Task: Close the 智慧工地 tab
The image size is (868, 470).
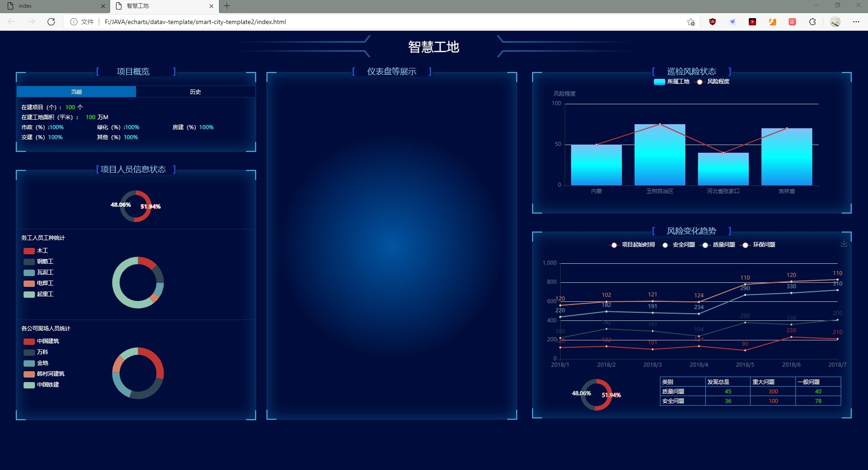Action: click(211, 6)
